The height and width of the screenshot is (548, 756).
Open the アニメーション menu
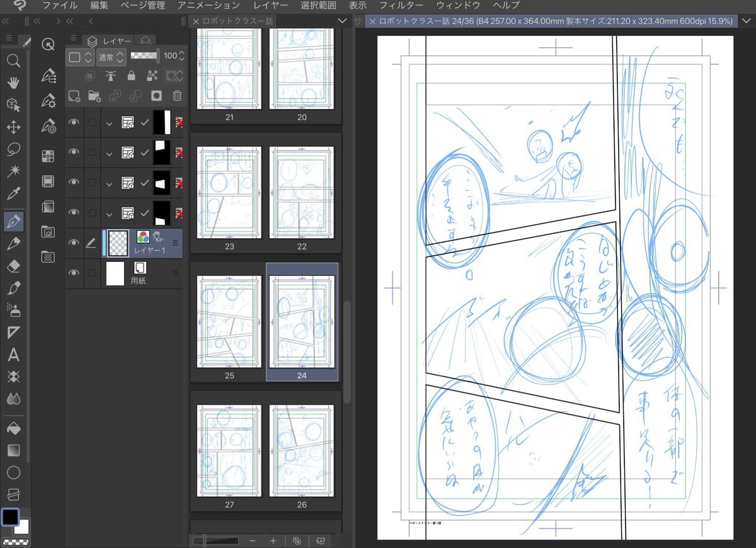pyautogui.click(x=209, y=6)
